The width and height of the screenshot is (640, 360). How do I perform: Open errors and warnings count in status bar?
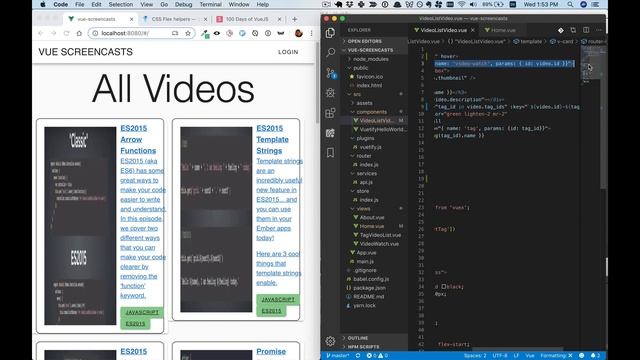[x=377, y=356]
